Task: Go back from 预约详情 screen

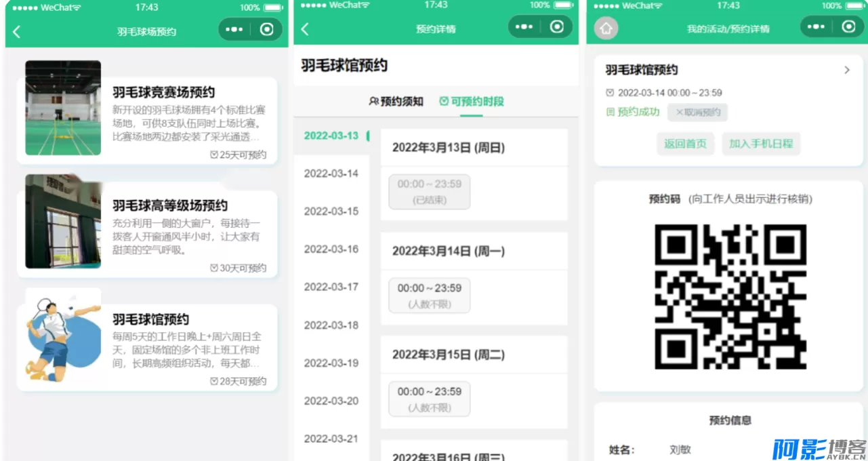Action: tap(305, 29)
